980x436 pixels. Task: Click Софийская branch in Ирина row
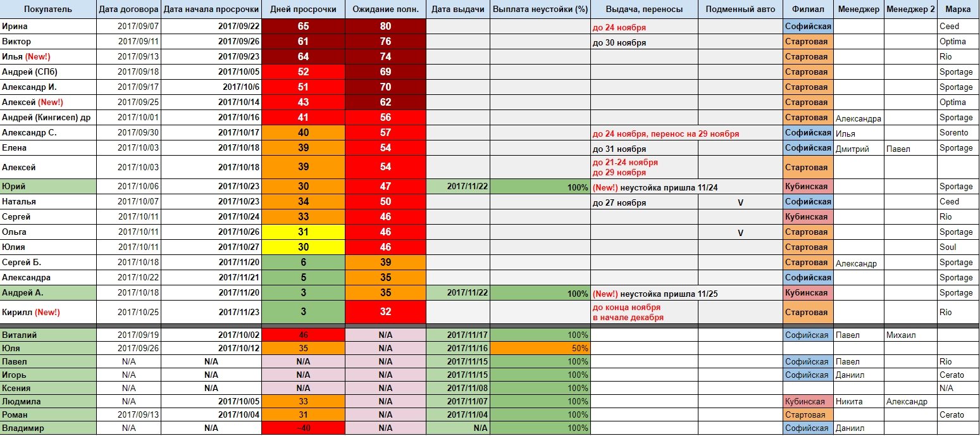808,27
